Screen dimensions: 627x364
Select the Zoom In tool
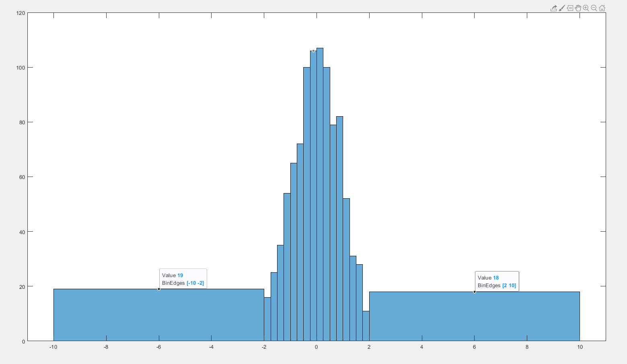586,8
